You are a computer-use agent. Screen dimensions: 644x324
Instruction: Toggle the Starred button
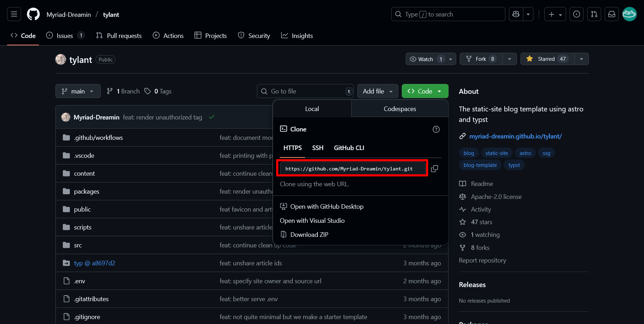(547, 59)
